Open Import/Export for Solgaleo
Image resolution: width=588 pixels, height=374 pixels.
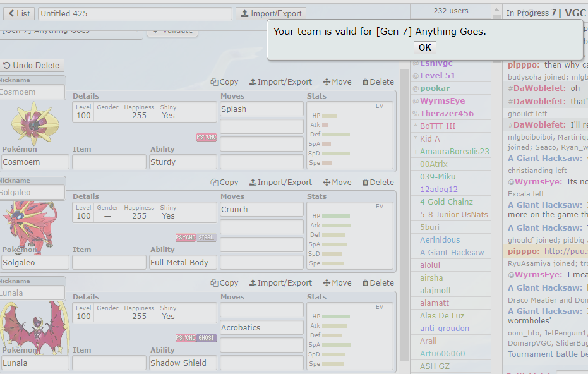(280, 183)
